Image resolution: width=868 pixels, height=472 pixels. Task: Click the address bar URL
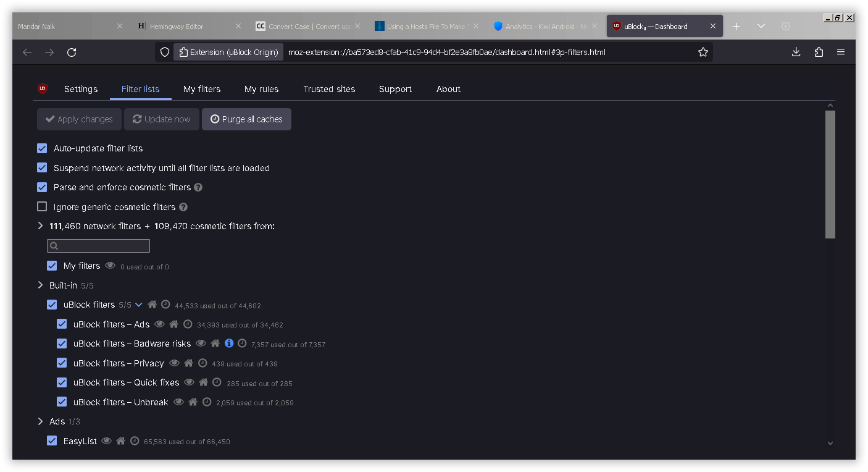pos(447,53)
